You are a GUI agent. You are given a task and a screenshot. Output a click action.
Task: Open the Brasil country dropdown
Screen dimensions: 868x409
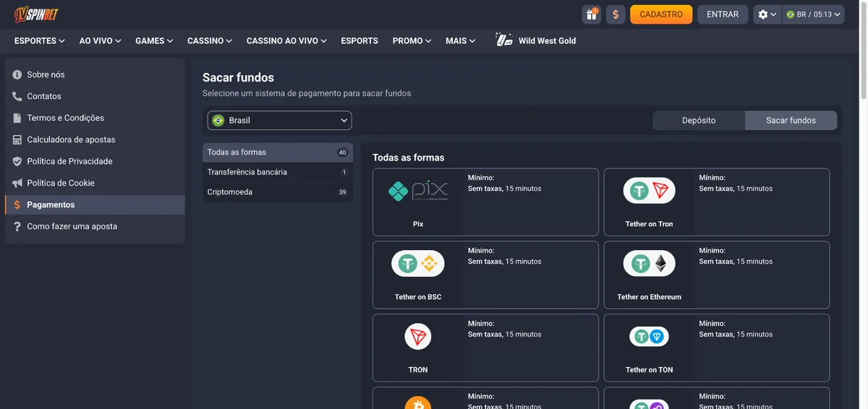click(x=280, y=121)
